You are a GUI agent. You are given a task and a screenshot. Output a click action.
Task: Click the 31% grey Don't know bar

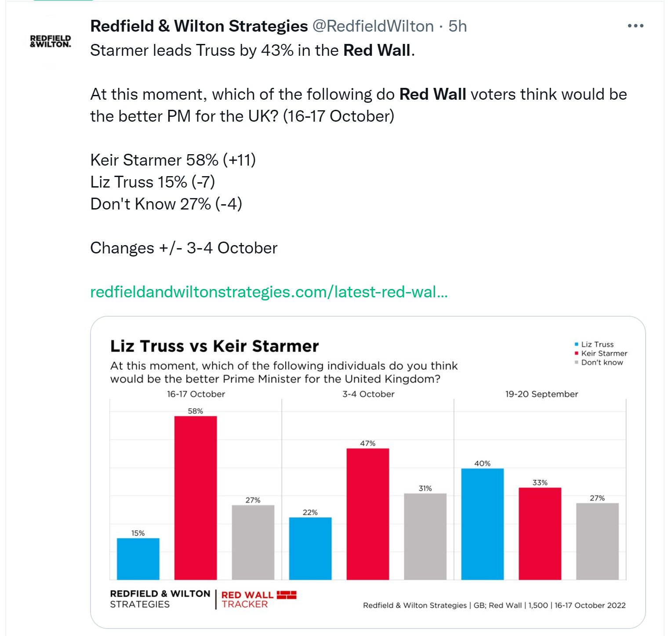pyautogui.click(x=425, y=536)
